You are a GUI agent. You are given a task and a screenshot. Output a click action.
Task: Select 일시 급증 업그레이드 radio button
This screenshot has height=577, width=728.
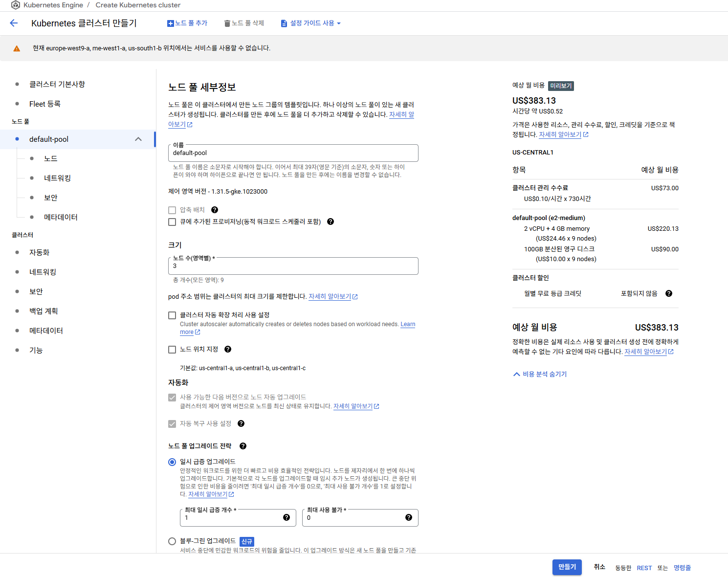(x=172, y=462)
